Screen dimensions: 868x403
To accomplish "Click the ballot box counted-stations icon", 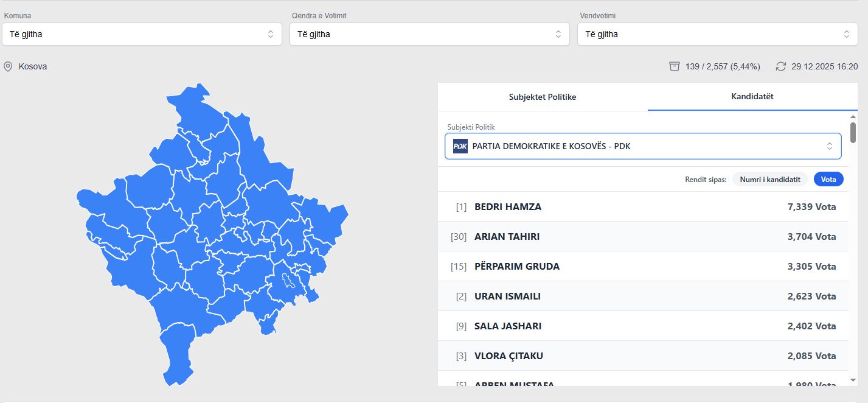I will pyautogui.click(x=674, y=66).
